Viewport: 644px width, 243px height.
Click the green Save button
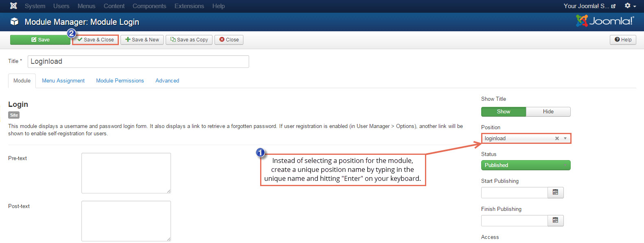point(40,40)
